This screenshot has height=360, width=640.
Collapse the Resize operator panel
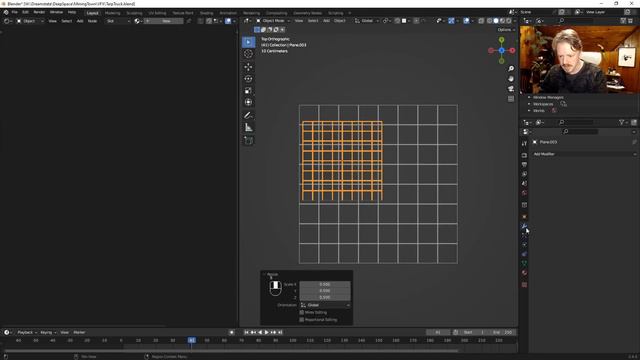point(264,274)
